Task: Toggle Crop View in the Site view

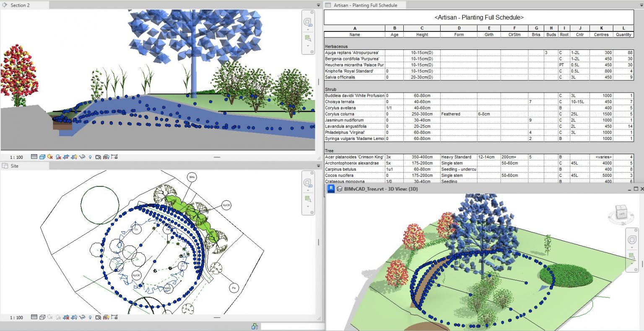Action: (67, 317)
